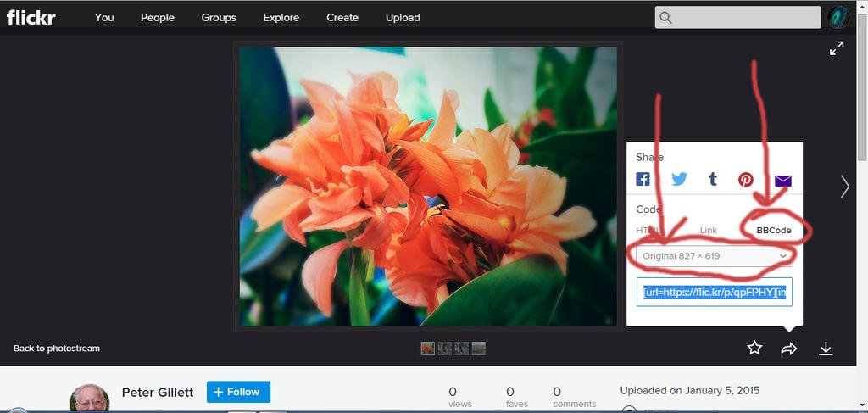This screenshot has height=413, width=868.
Task: Open the Explore menu
Action: (281, 17)
